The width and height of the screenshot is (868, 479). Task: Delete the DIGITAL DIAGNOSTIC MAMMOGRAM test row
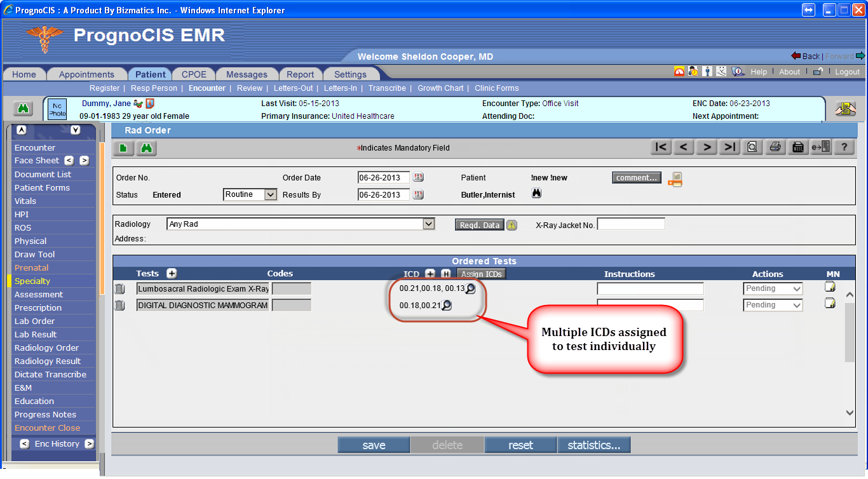119,306
